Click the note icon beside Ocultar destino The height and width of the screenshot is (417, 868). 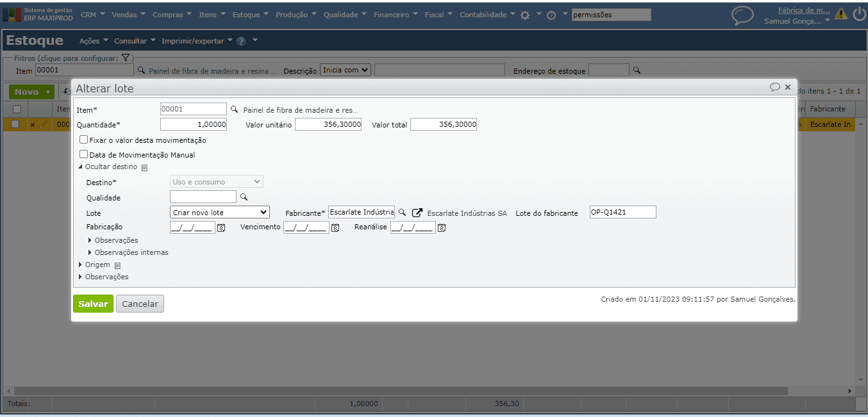[144, 168]
